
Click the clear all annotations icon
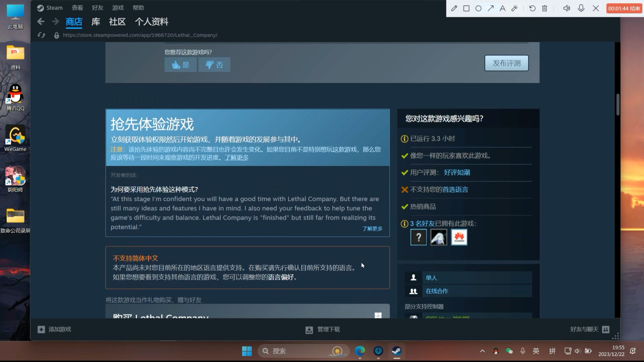click(545, 8)
